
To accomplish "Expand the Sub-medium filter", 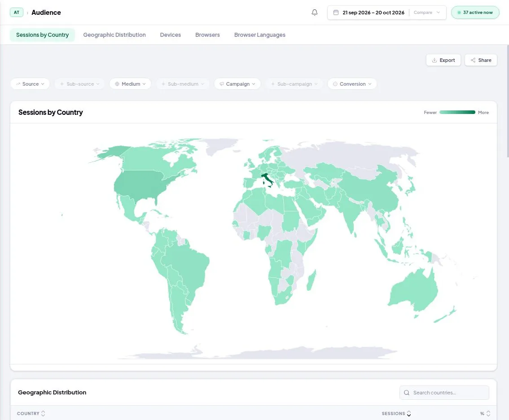I will (183, 84).
